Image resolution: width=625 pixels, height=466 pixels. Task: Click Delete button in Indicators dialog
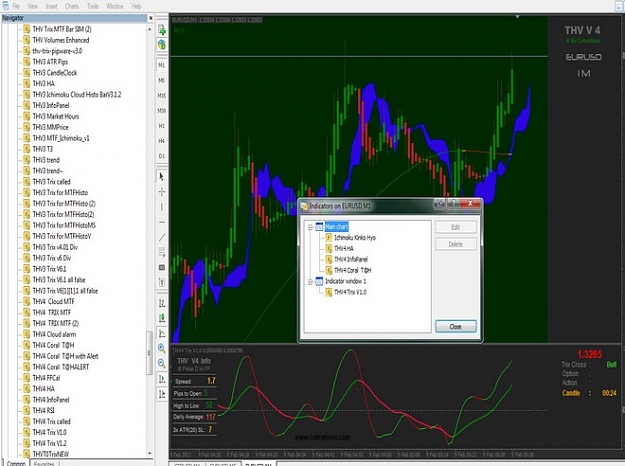coord(456,244)
